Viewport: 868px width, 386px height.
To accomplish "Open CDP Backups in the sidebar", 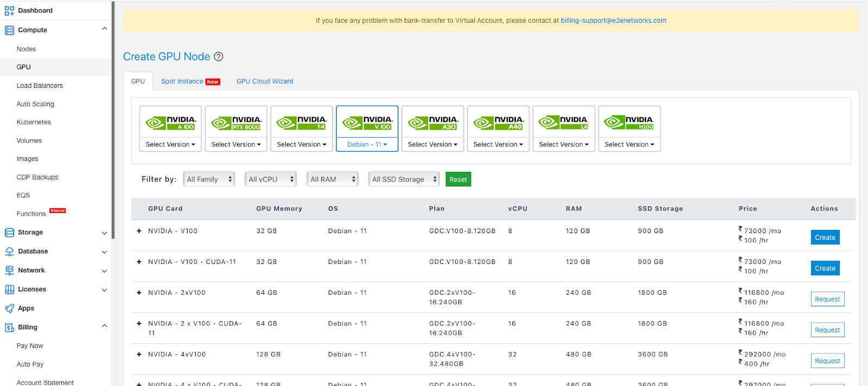I will (x=37, y=177).
